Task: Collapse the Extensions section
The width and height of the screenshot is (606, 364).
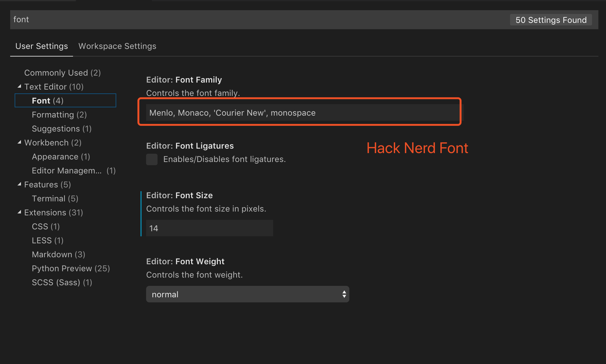Action: 19,212
